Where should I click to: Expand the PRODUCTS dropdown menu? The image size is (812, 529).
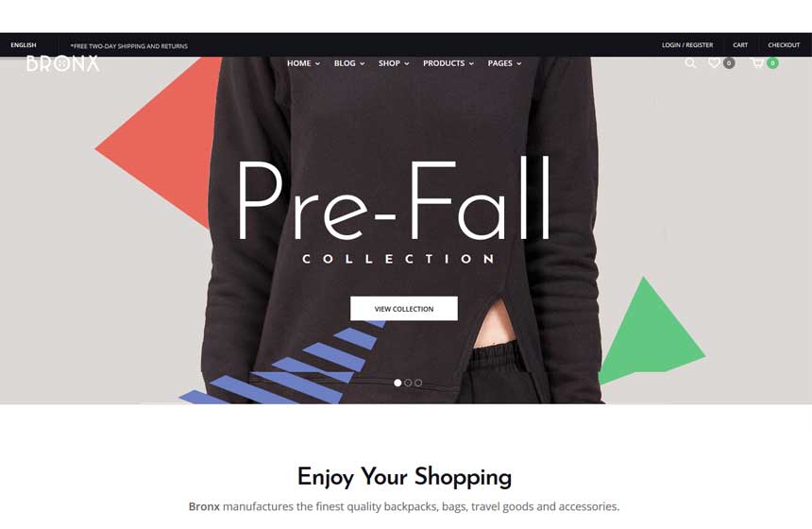coord(448,63)
